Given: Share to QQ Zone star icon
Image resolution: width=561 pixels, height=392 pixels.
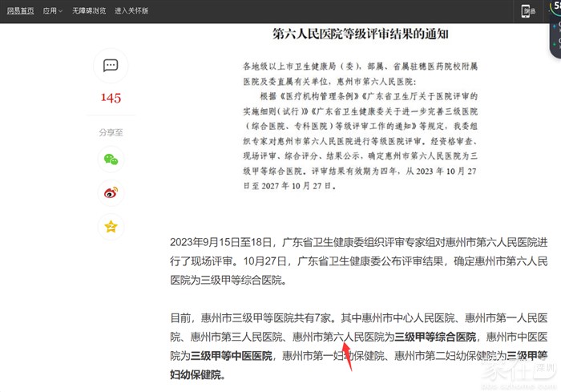Looking at the screenshot, I should (111, 226).
